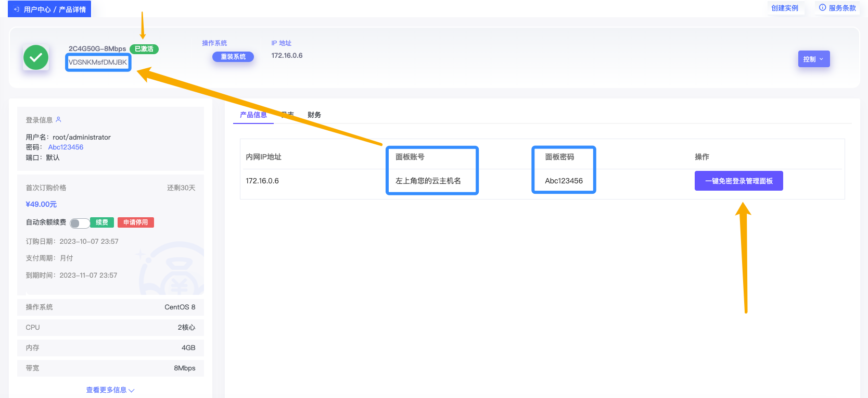This screenshot has height=398, width=868.
Task: Click the green 续费 button
Action: (102, 222)
